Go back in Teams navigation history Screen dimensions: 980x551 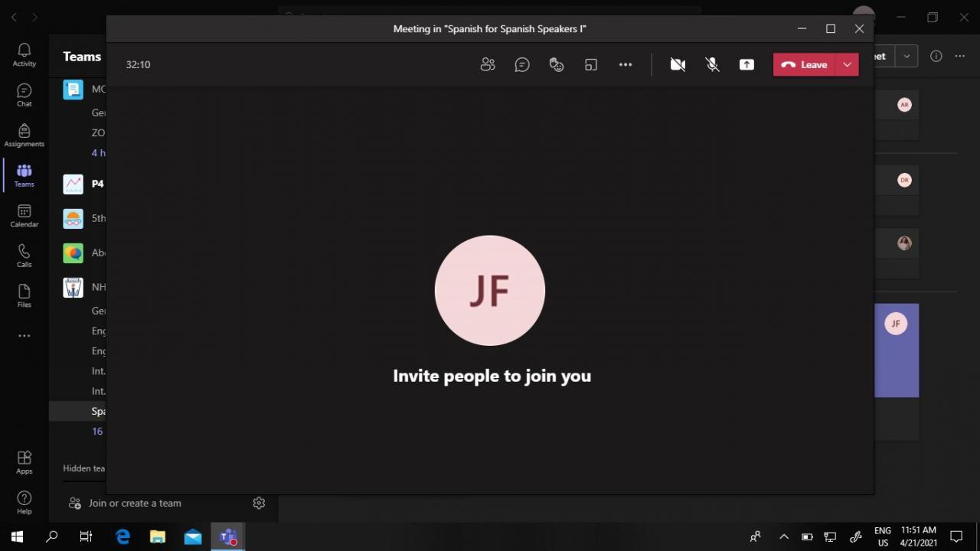[x=14, y=17]
